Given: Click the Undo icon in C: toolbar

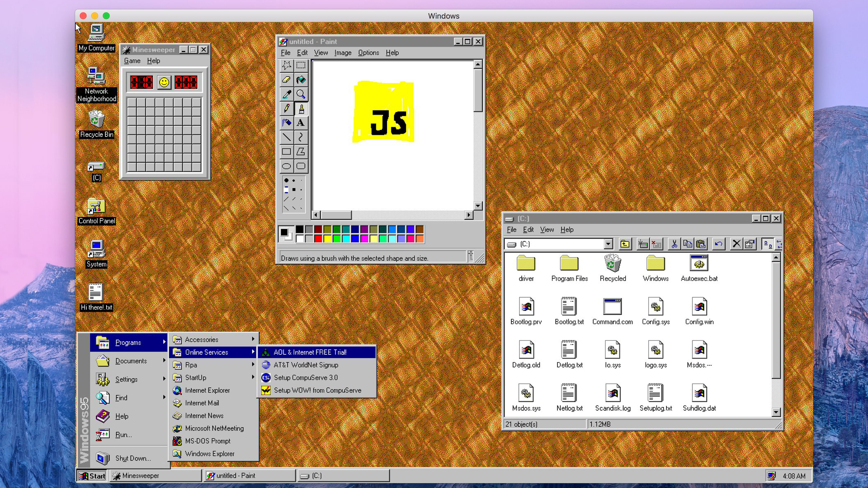Looking at the screenshot, I should (718, 244).
